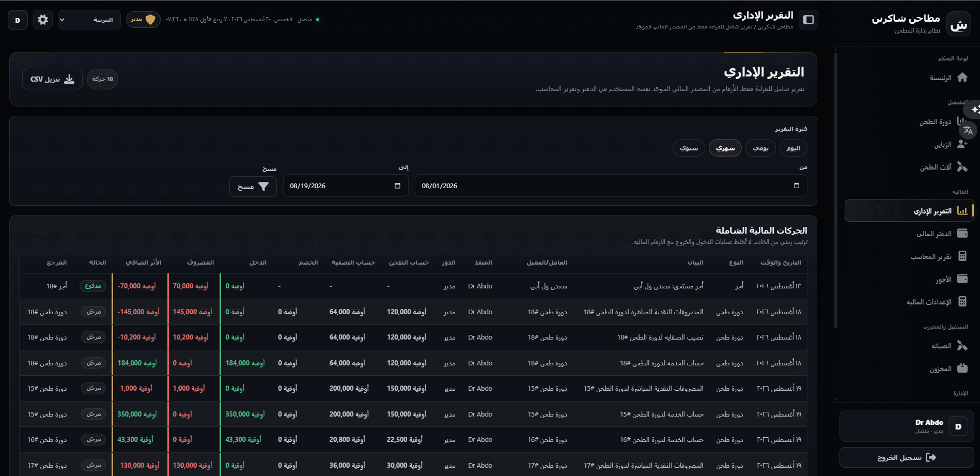Click the مسح clear filter button

tap(253, 187)
